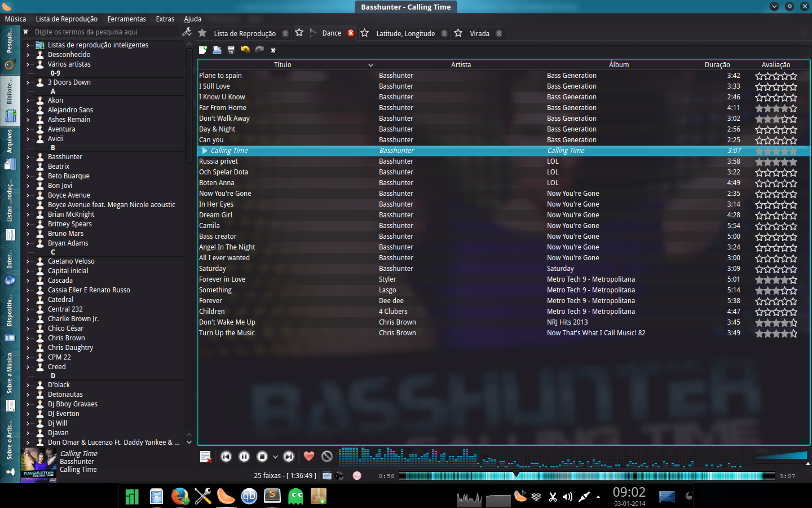Expand the Basshunter artist node
812x508 pixels.
pos(27,157)
